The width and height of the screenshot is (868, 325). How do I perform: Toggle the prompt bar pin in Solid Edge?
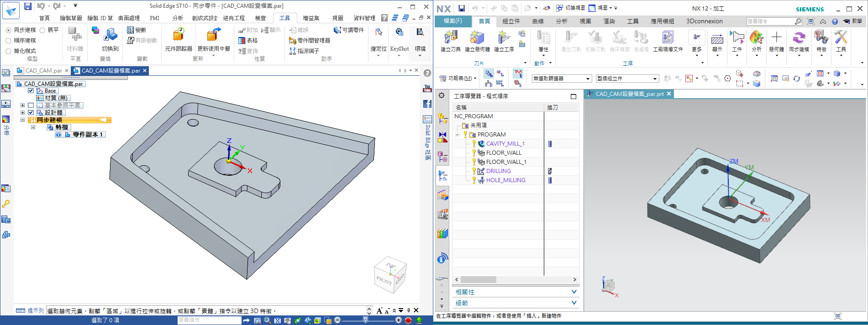coord(409,310)
